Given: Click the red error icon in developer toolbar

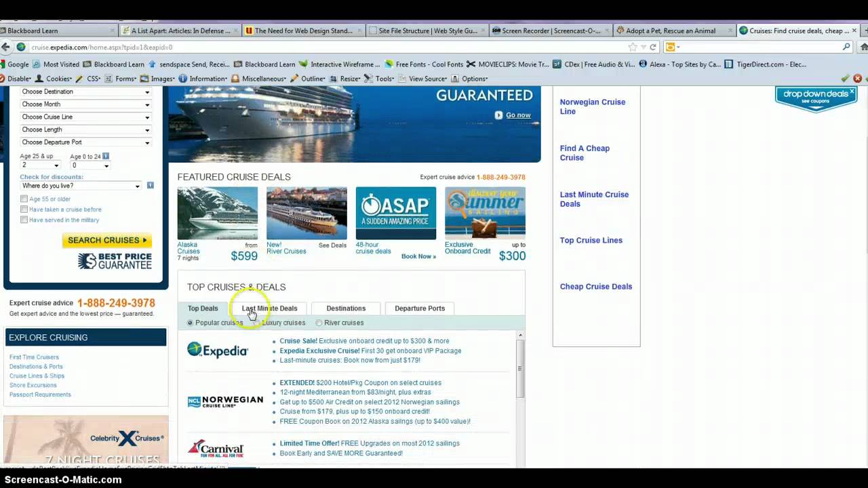Looking at the screenshot, I should pos(858,79).
